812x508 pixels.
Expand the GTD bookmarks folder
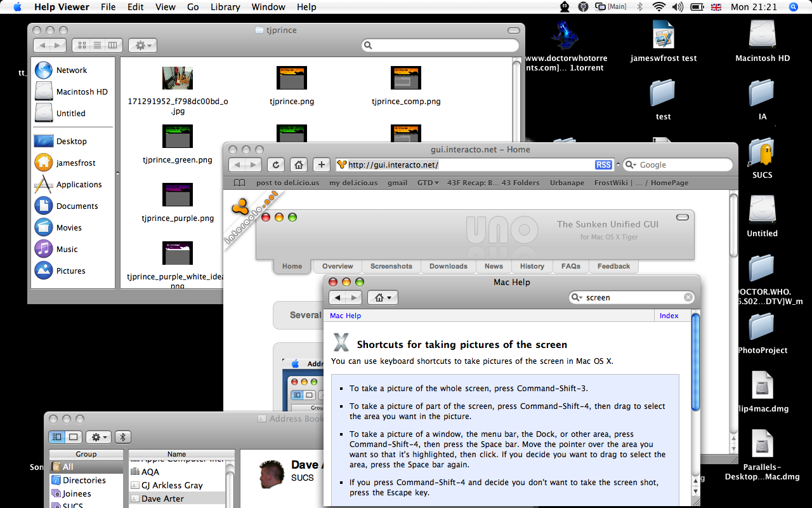click(x=428, y=183)
